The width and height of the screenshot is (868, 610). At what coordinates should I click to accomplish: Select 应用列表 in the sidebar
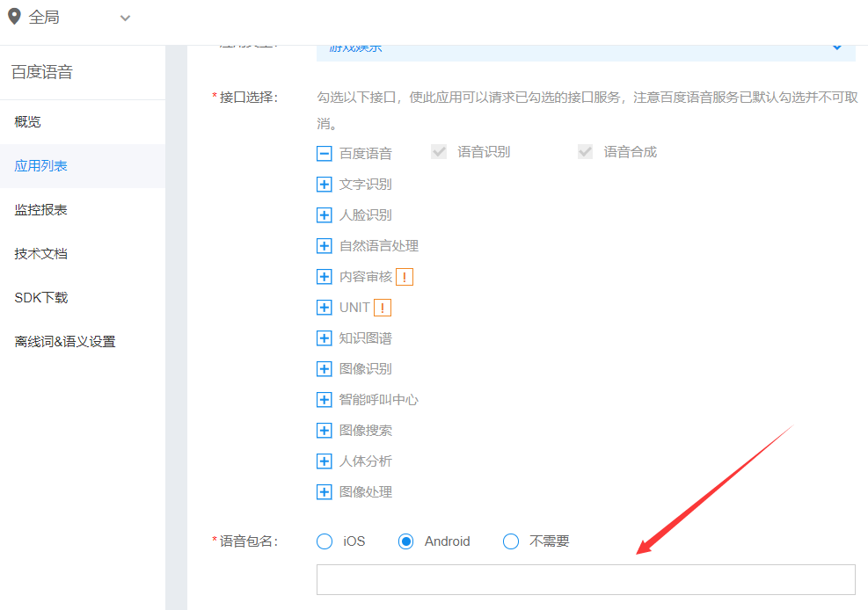(x=83, y=166)
